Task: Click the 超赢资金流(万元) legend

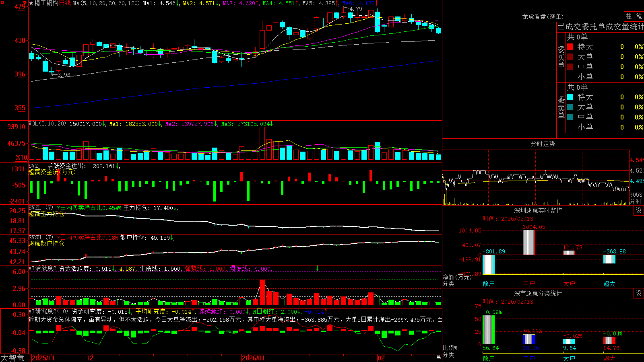Action: click(52, 172)
